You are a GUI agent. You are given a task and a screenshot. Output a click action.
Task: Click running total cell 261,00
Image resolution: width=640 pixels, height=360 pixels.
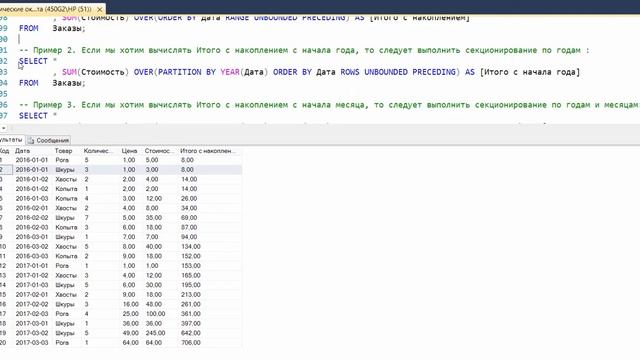(x=191, y=304)
